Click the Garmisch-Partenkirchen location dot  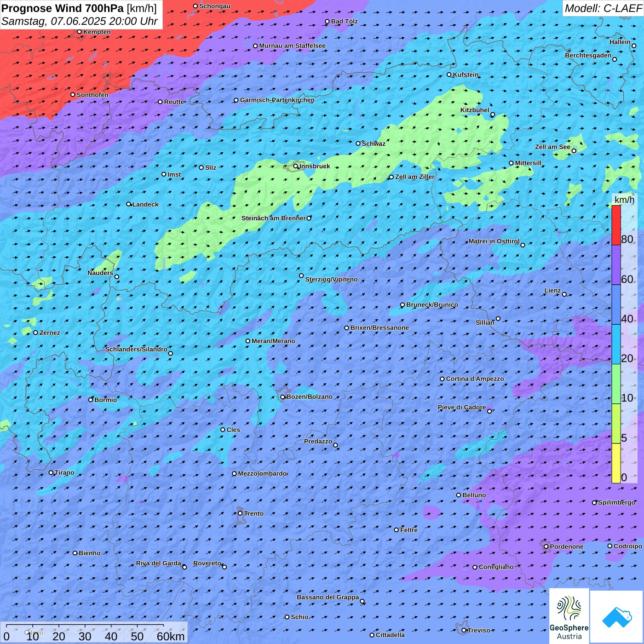(236, 100)
